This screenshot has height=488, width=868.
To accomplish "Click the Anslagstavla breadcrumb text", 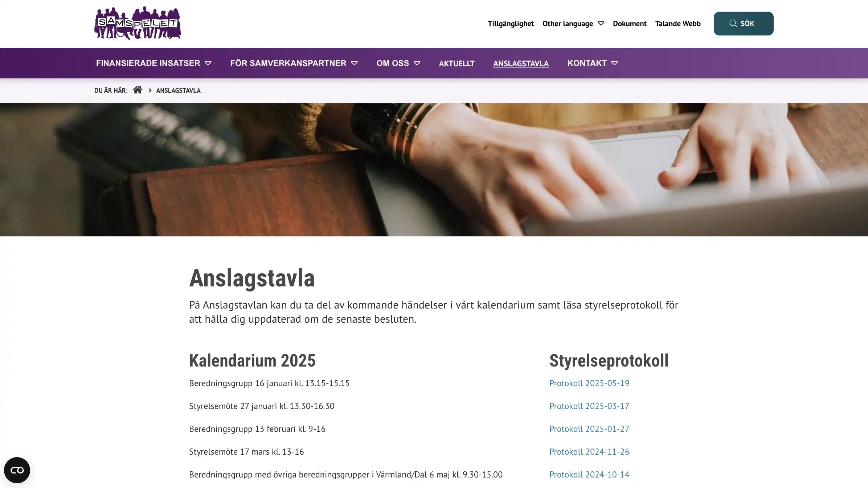I will (x=178, y=91).
